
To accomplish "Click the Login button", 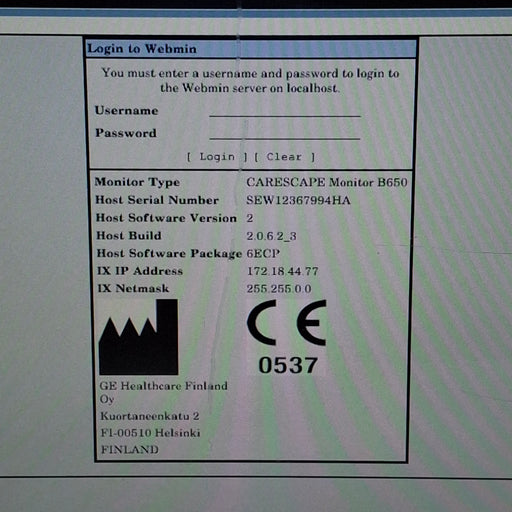I will 217,157.
